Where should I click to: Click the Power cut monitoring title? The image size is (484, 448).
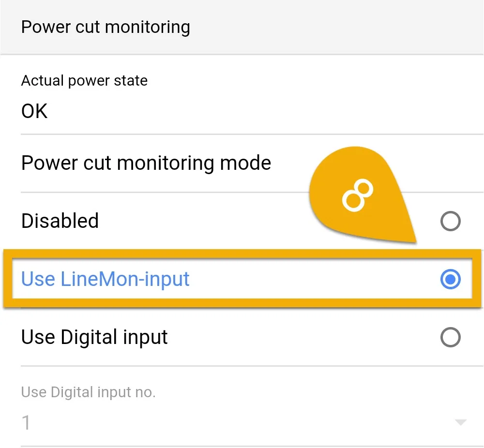click(106, 27)
